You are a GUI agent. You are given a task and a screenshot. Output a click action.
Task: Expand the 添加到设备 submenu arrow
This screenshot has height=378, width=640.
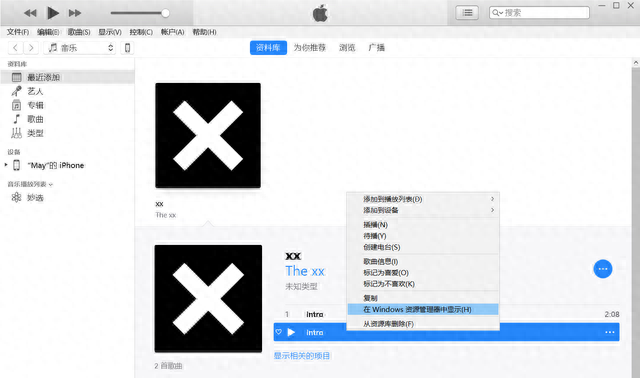[493, 210]
